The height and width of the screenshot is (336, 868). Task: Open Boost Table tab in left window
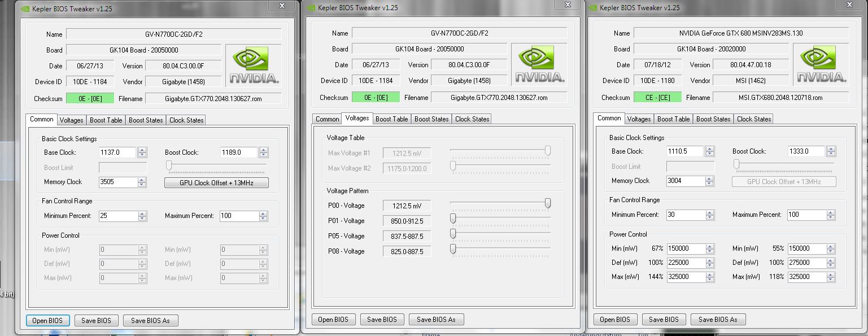coord(106,120)
